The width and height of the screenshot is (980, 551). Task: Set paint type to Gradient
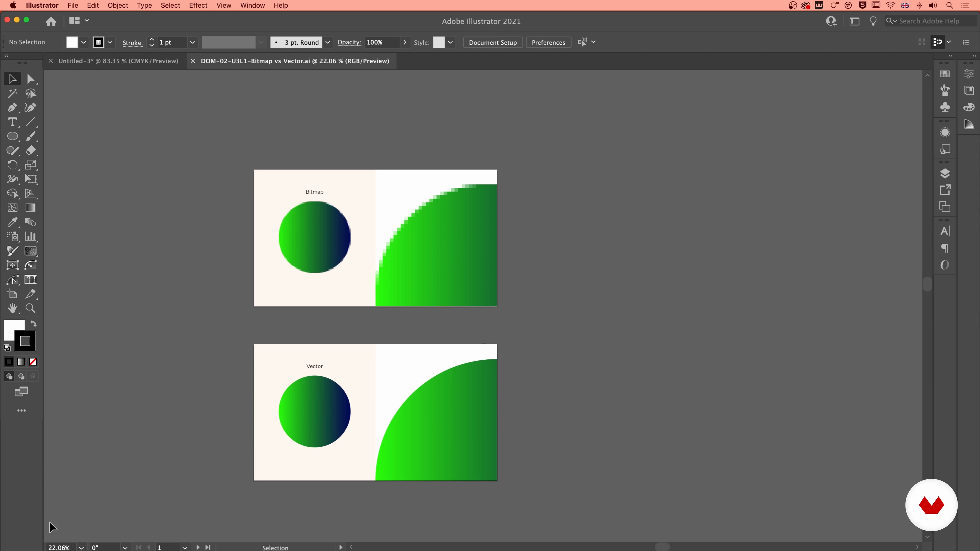pos(21,362)
